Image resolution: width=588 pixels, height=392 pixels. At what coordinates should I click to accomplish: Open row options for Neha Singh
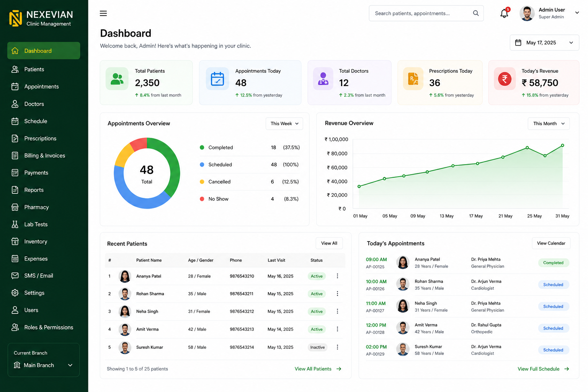[337, 311]
